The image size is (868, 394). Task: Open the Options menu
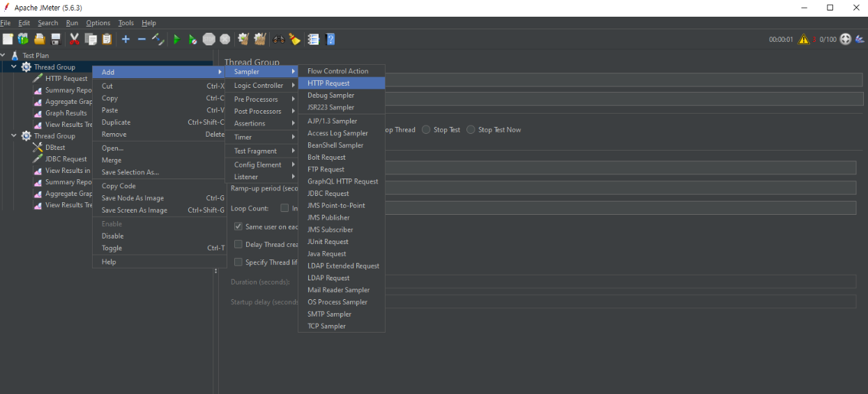point(98,23)
